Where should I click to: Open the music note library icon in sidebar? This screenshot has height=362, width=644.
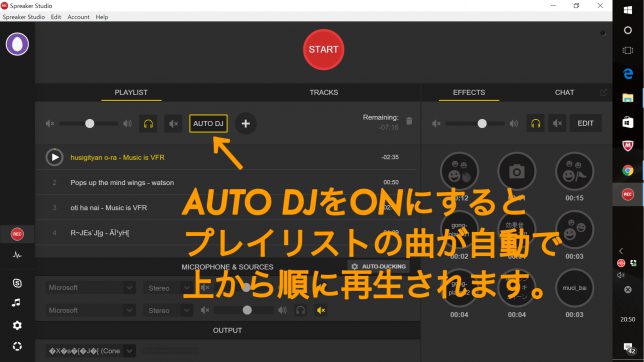point(16,303)
